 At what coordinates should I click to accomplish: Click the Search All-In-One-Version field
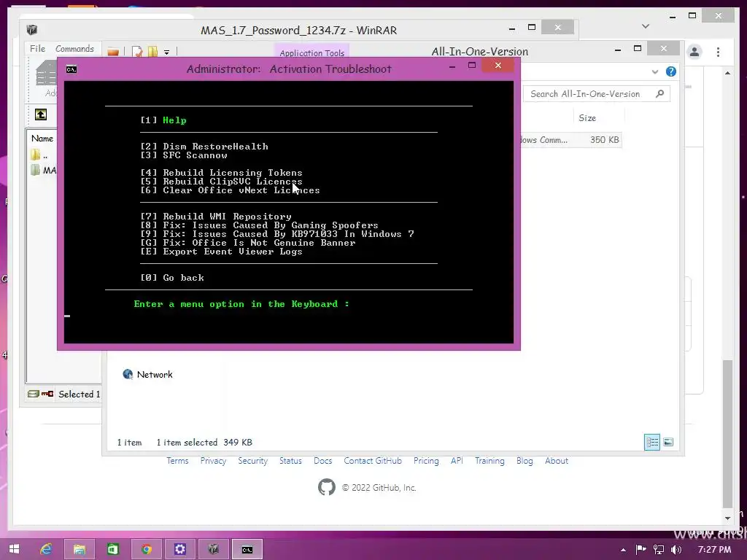click(597, 94)
